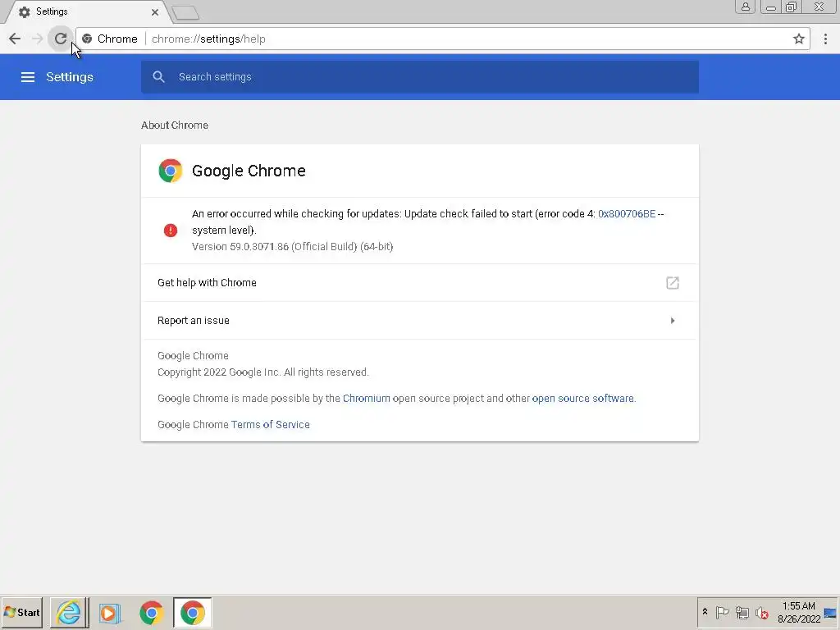Restore down the Chrome window
The width and height of the screenshot is (840, 630).
[x=791, y=7]
